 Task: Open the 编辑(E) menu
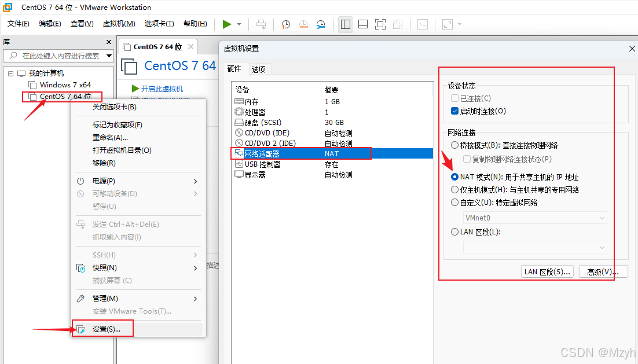tap(50, 24)
